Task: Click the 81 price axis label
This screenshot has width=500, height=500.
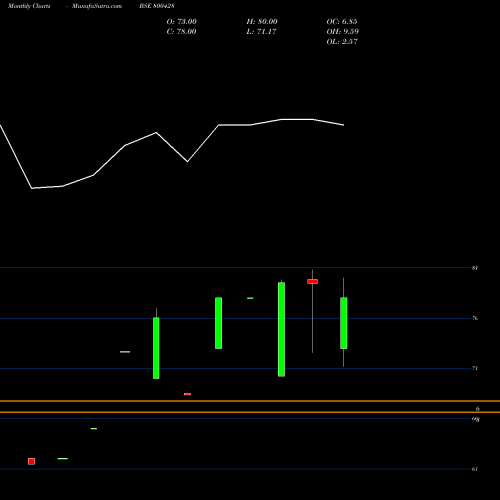Action: [475, 268]
